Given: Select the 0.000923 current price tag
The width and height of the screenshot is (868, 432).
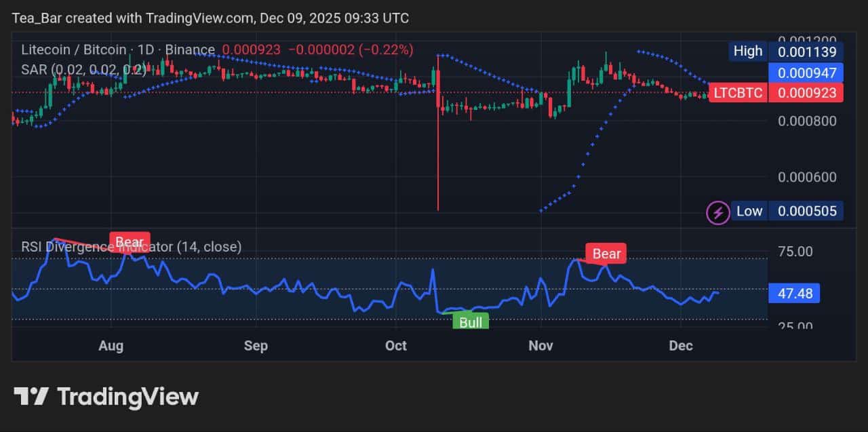Looking at the screenshot, I should 806,92.
